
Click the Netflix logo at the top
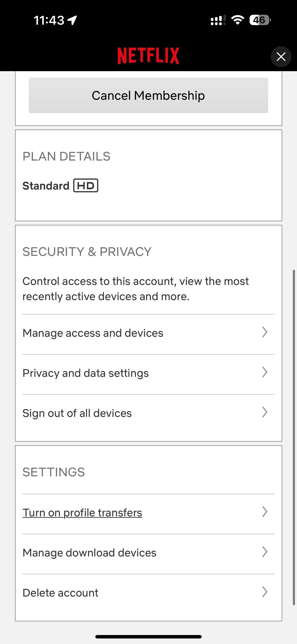tap(148, 56)
